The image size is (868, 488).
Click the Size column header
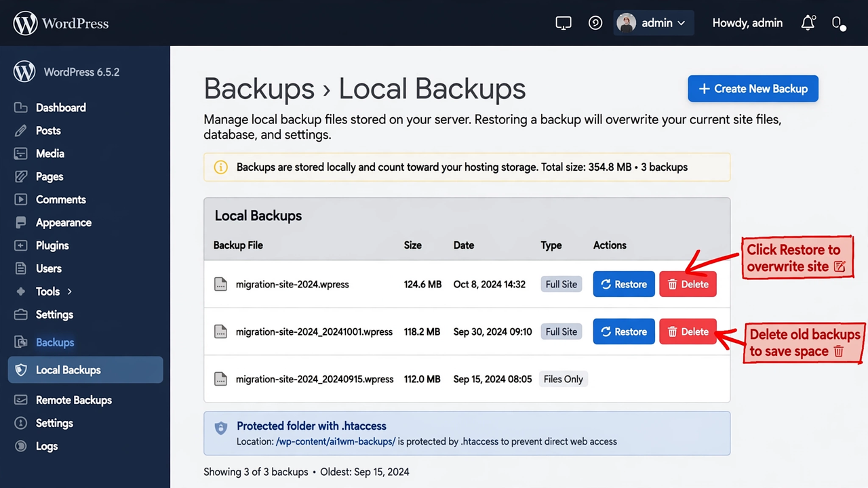point(413,245)
